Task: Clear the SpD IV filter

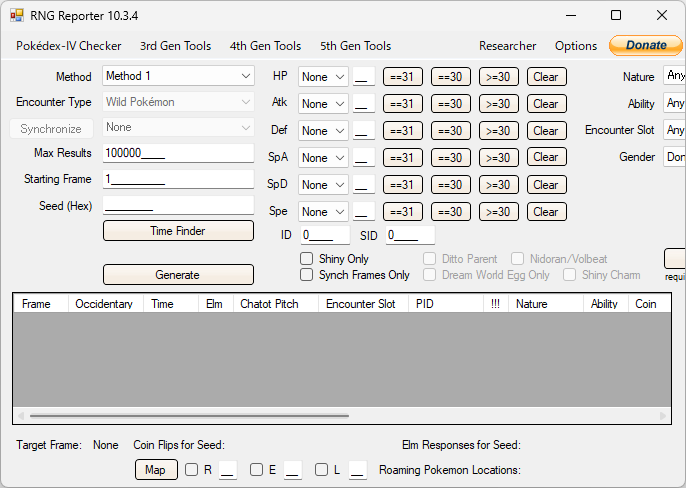Action: (x=546, y=185)
